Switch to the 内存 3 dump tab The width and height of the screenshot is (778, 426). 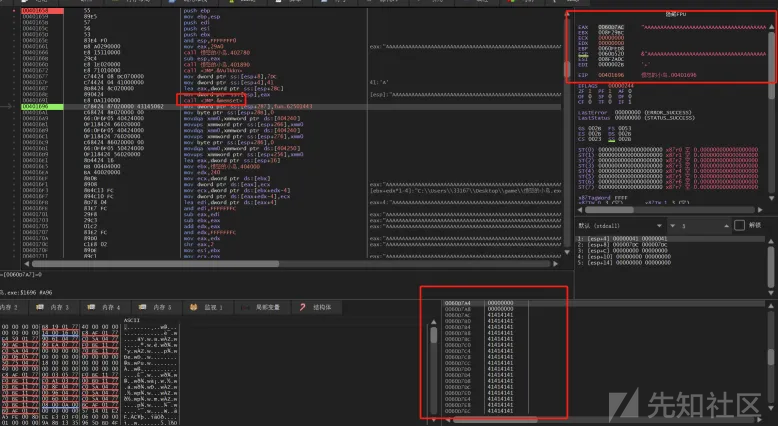[53, 307]
